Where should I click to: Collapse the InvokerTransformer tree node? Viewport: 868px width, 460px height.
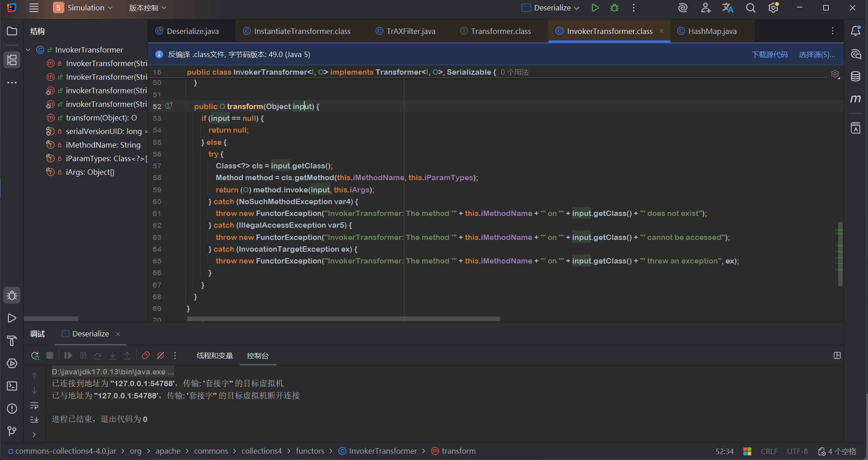point(28,50)
